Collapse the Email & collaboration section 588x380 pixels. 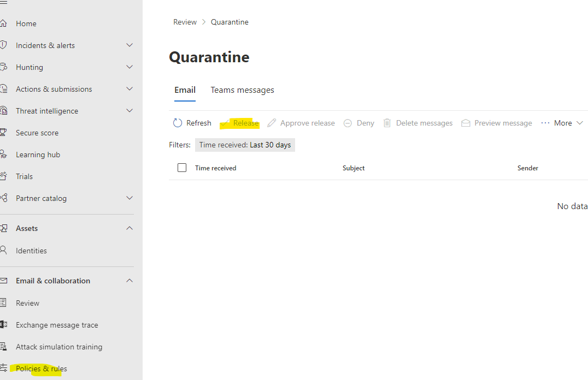pos(130,280)
